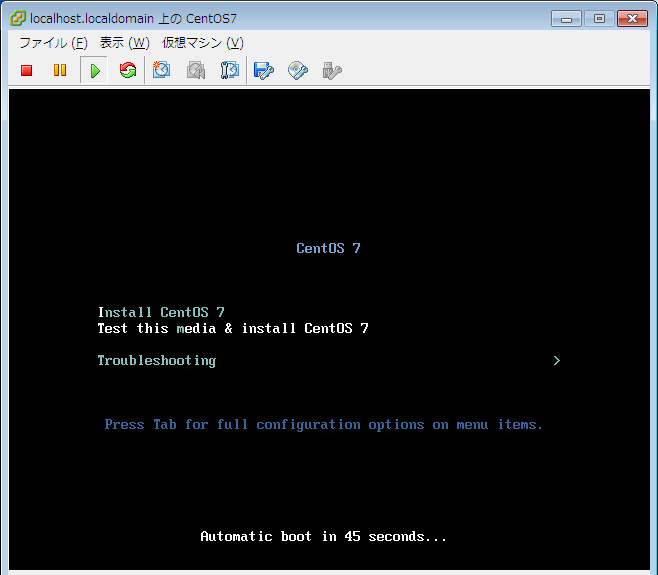Open the 表示 (W) menu
Screen dimensions: 658x575
tap(124, 43)
